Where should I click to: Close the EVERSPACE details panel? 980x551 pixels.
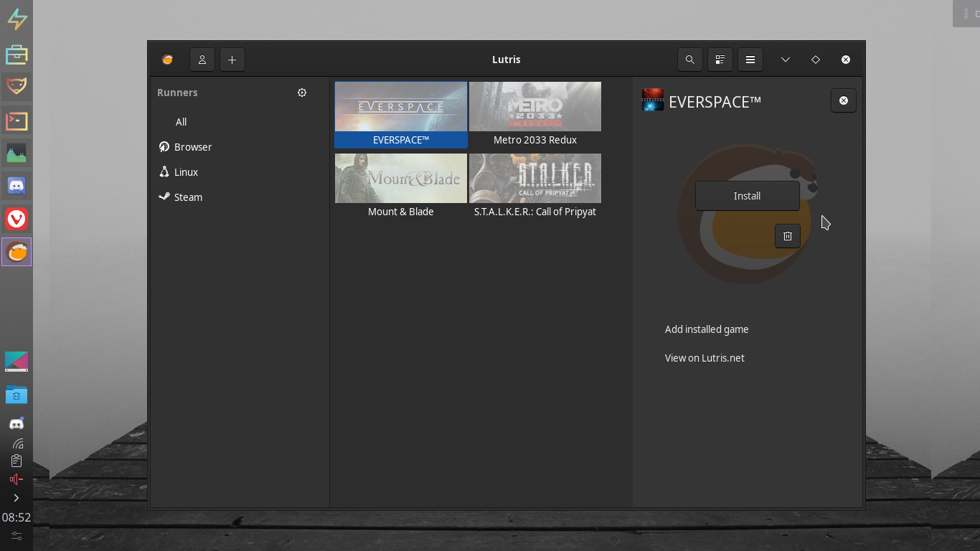(x=844, y=100)
